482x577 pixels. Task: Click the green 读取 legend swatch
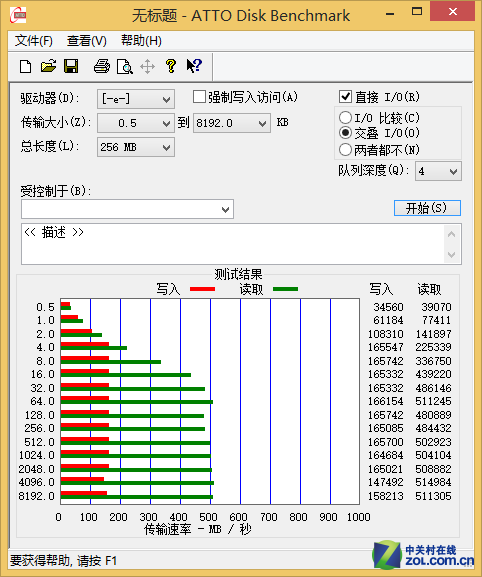286,289
